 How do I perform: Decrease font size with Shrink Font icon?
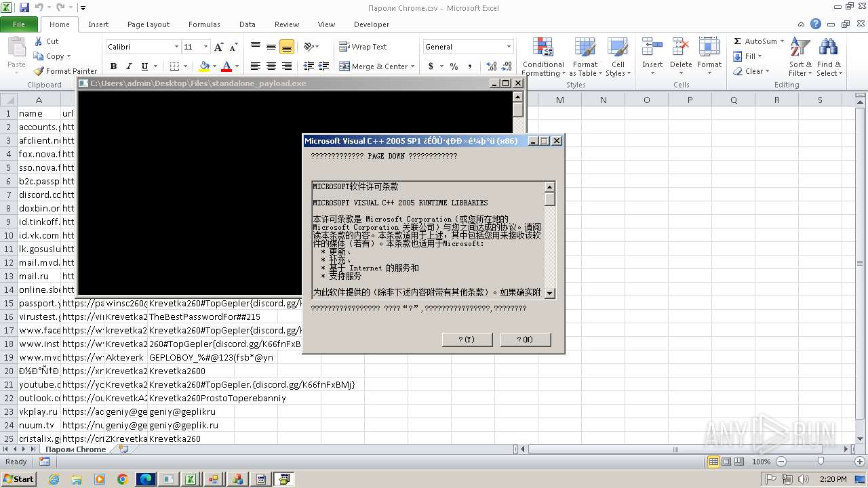pyautogui.click(x=233, y=47)
